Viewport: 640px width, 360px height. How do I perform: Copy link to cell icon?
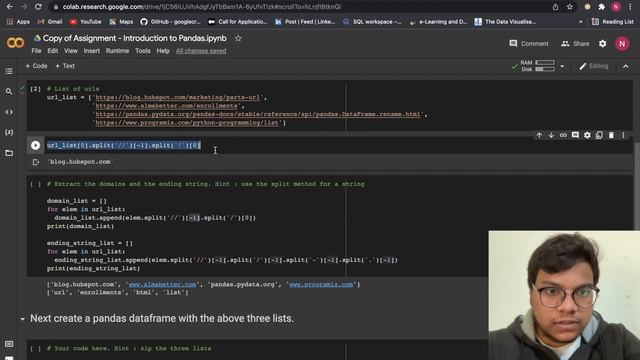(563, 135)
